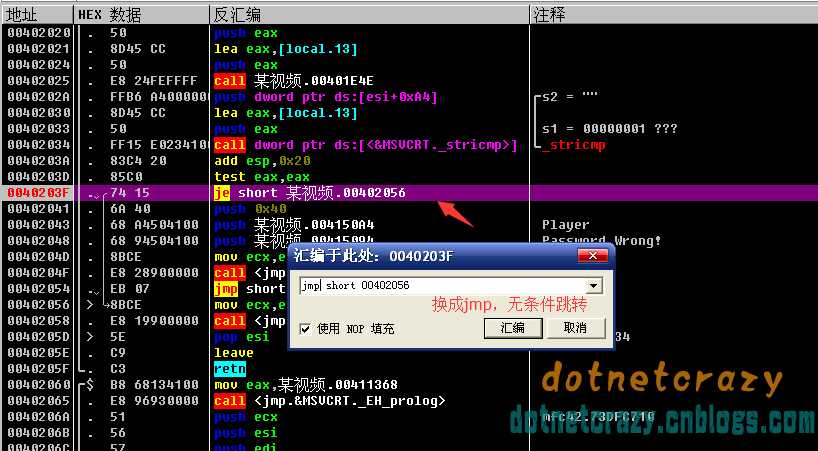Click the je short 00402056 instruction
This screenshot has width=818, height=451.
click(x=310, y=193)
